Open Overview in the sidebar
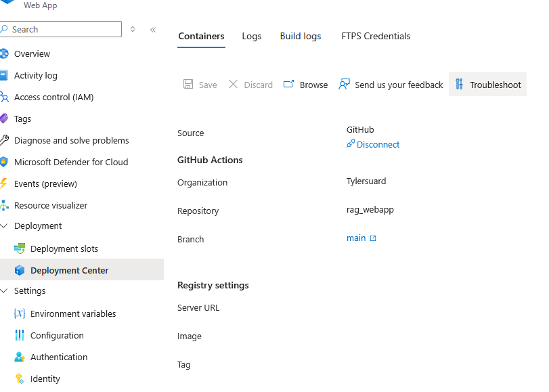549x392 pixels. point(32,53)
